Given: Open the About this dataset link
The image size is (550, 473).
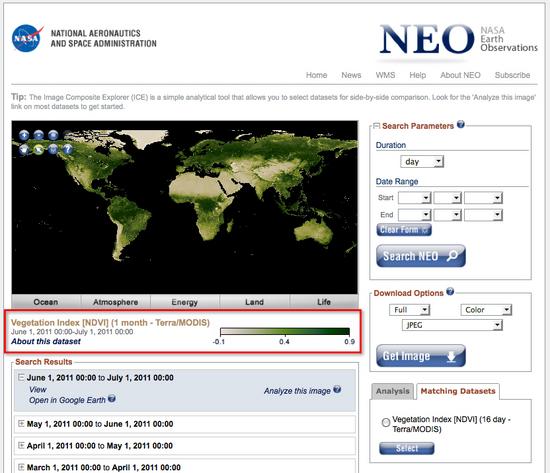Looking at the screenshot, I should tap(46, 341).
